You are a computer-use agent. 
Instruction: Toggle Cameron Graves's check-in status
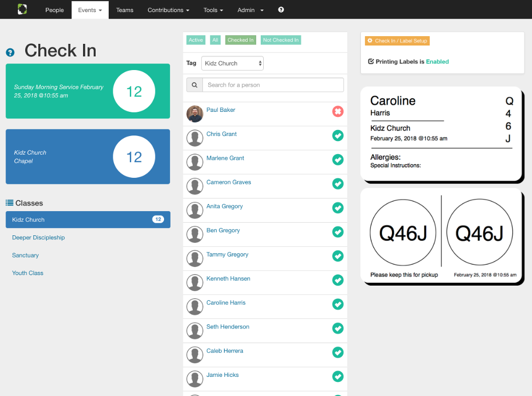pos(338,184)
